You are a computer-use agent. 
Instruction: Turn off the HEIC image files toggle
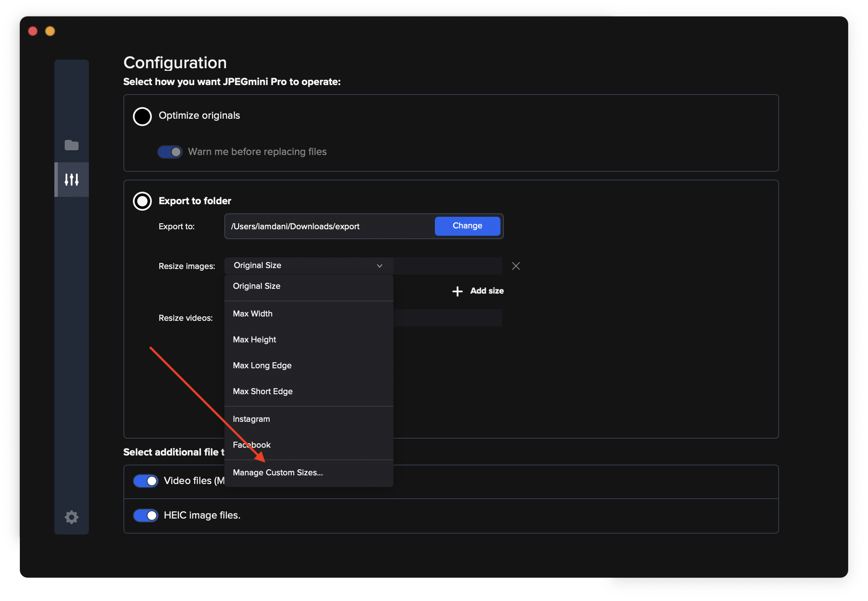point(146,516)
